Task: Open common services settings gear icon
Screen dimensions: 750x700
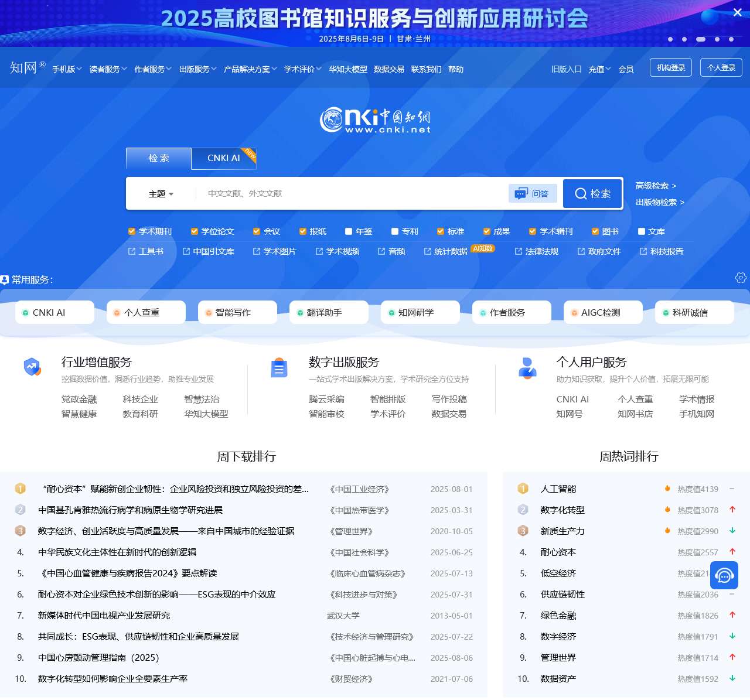Action: tap(741, 278)
